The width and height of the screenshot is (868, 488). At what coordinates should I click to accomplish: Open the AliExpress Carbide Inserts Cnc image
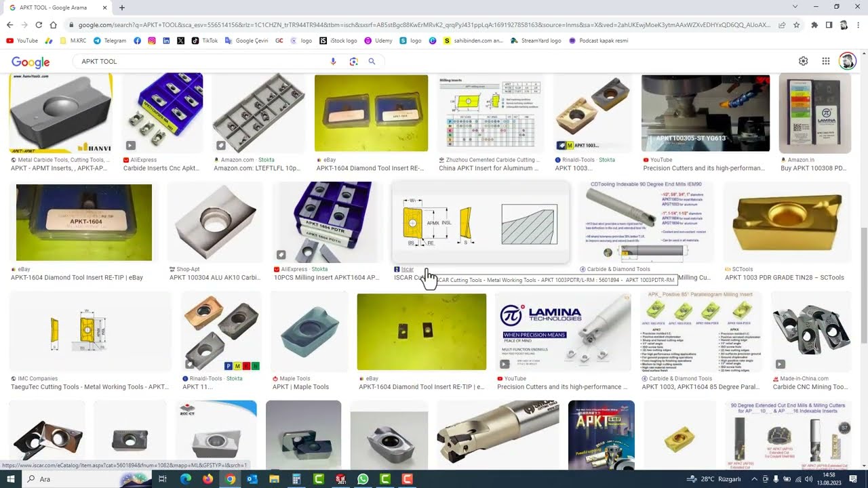163,113
